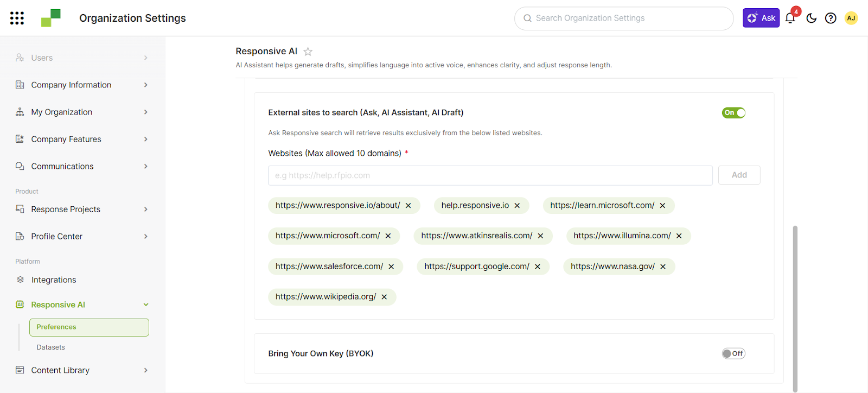Click the https://www.nasa.gov/ chip text
This screenshot has height=393, width=868.
(612, 267)
